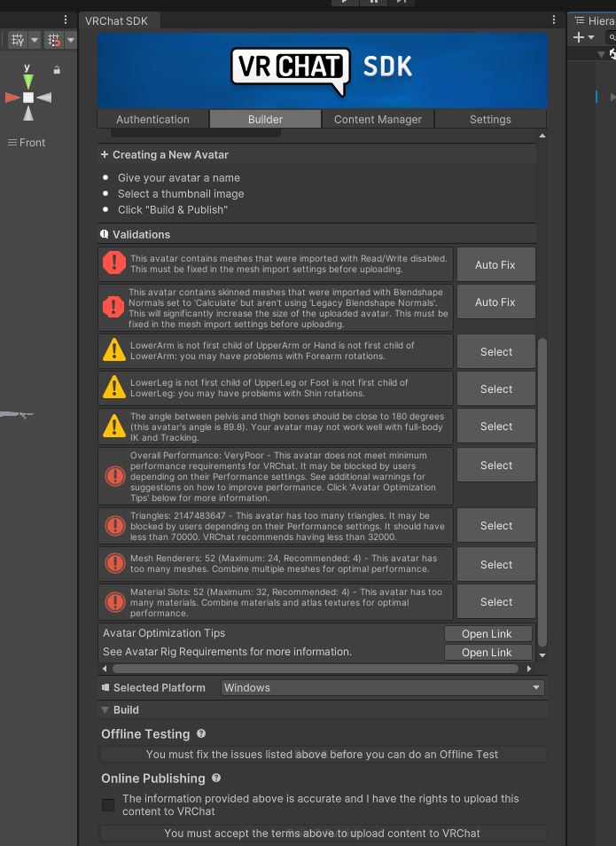Viewport: 616px width, 846px height.
Task: Collapse the Build section foldout
Action: [105, 710]
